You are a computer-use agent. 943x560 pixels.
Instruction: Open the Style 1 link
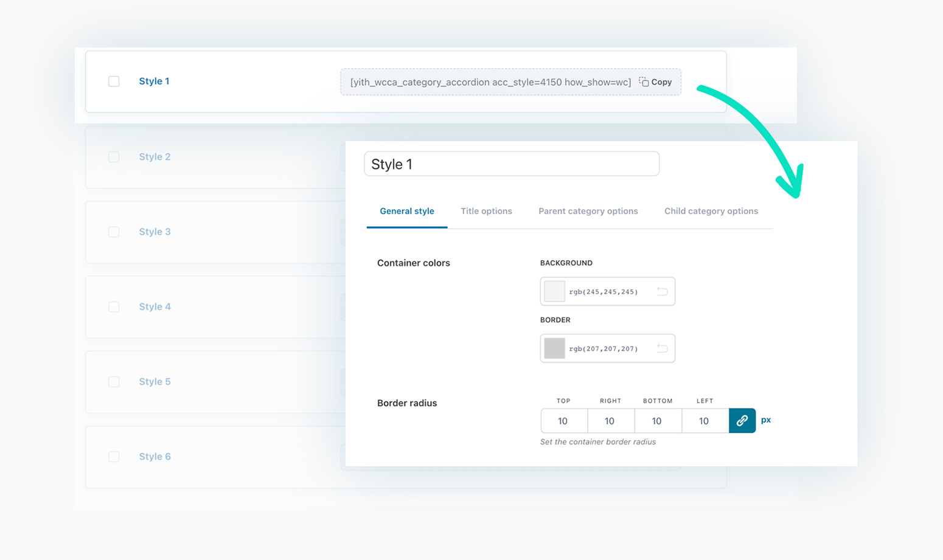154,81
